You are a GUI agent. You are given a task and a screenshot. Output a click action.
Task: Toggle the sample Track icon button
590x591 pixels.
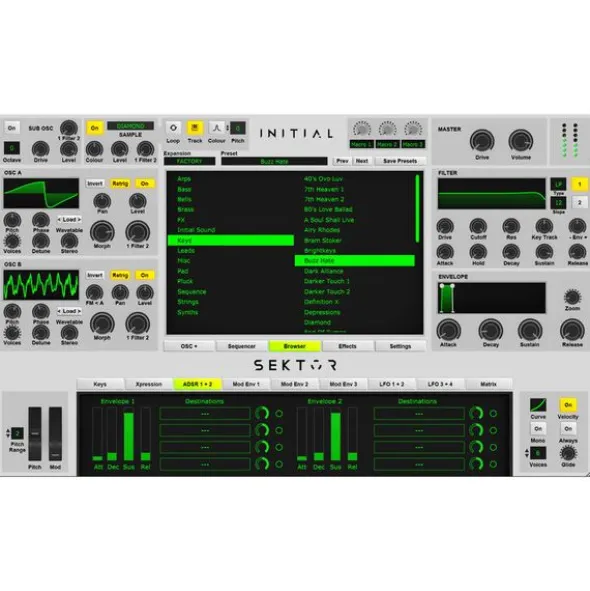(195, 128)
